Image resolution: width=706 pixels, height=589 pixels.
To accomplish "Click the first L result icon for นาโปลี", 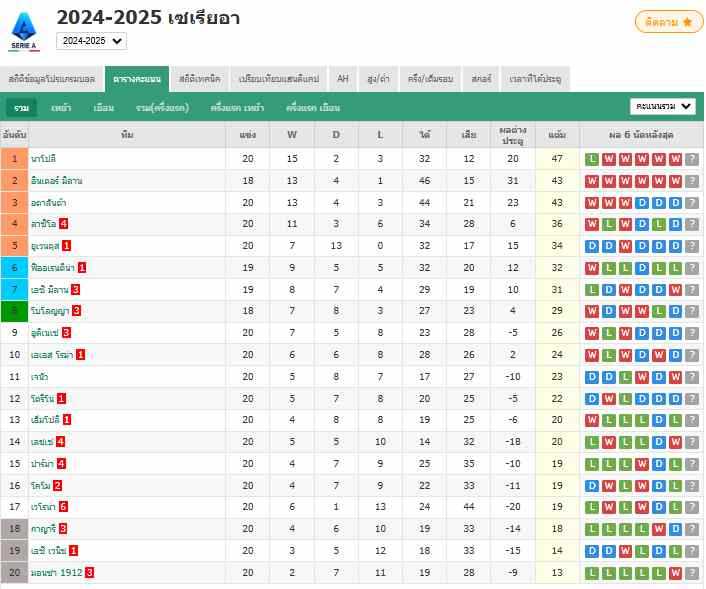I will (592, 159).
